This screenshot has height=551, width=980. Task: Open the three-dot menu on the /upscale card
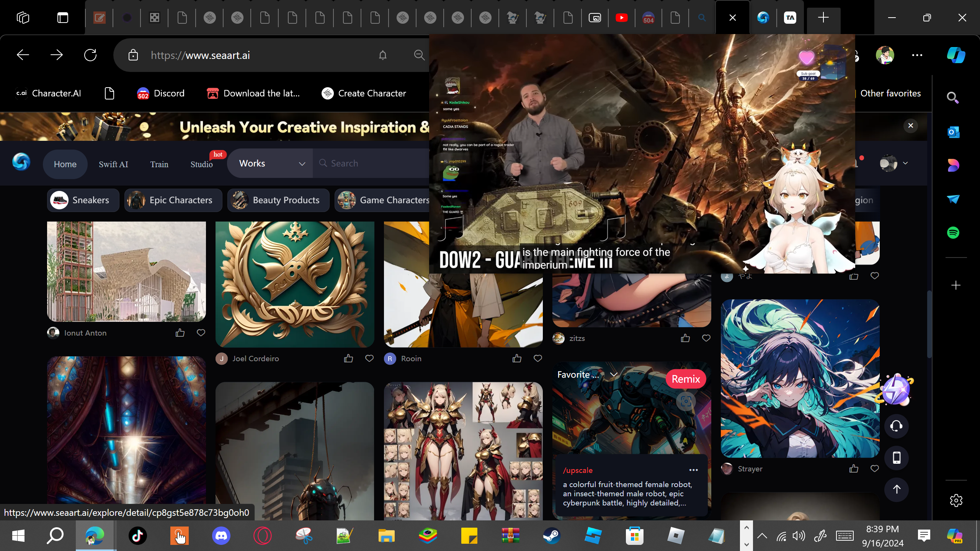(694, 470)
